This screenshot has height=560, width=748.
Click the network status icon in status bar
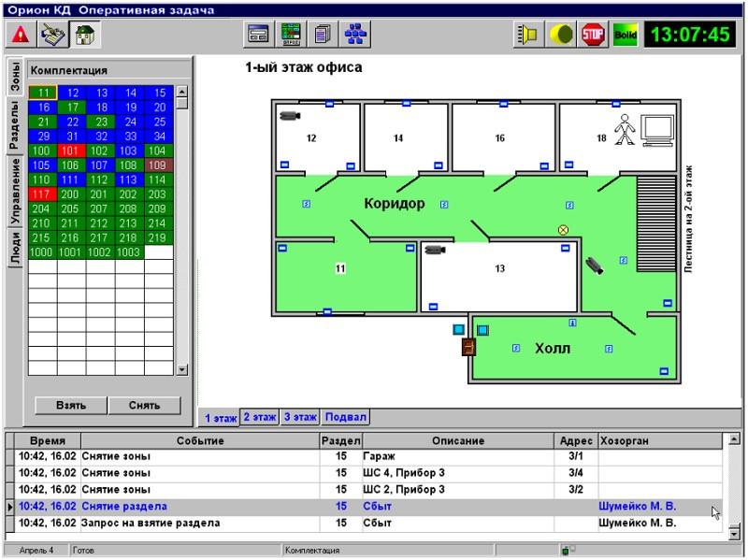(568, 550)
